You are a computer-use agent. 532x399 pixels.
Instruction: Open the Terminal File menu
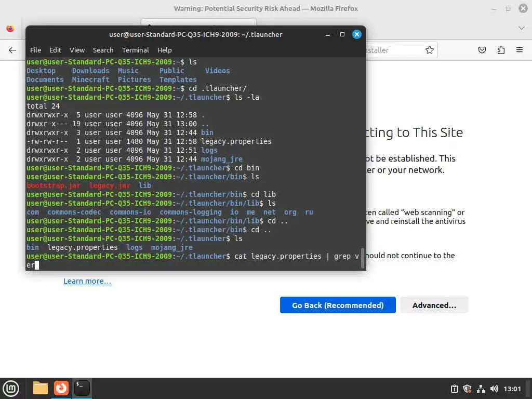tap(35, 50)
